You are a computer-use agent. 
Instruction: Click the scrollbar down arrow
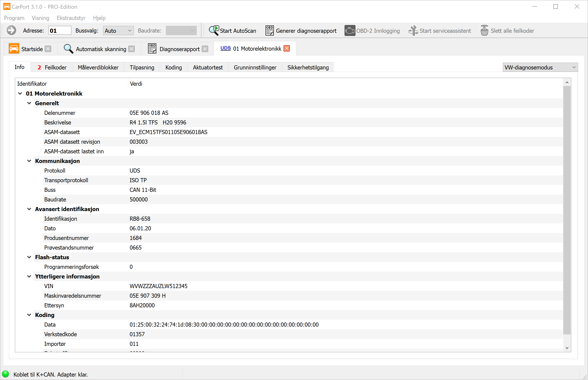coord(567,348)
